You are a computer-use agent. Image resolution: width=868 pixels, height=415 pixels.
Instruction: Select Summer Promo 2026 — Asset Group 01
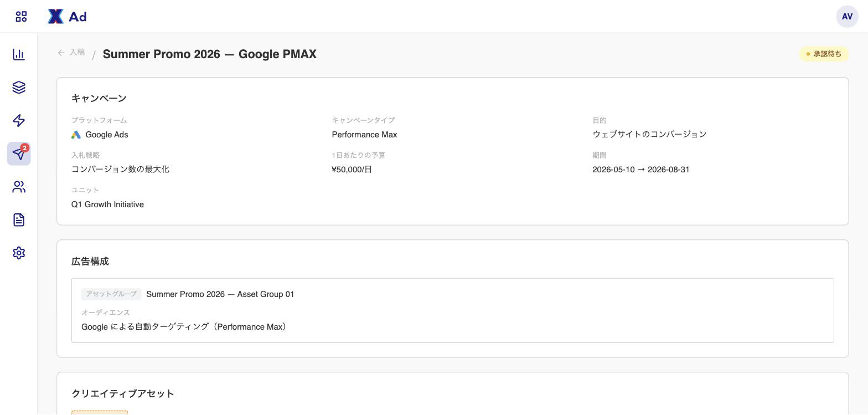(x=220, y=294)
